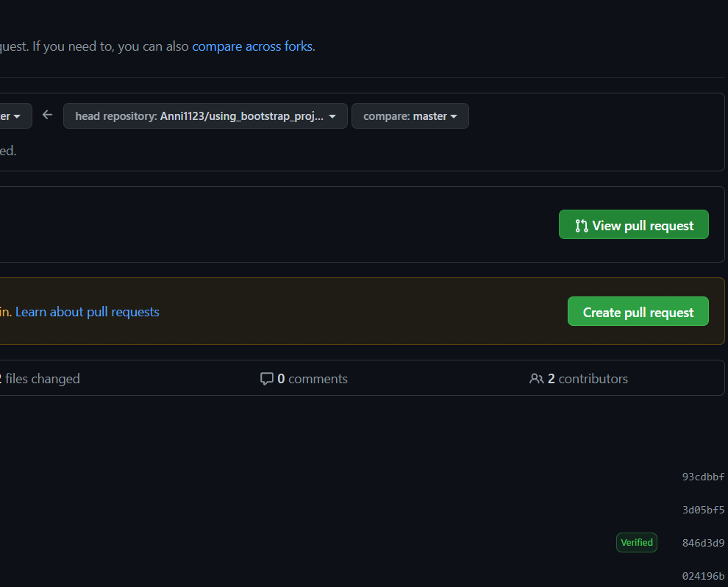This screenshot has width=728, height=587.
Task: View commit 846d3d9
Action: (703, 543)
